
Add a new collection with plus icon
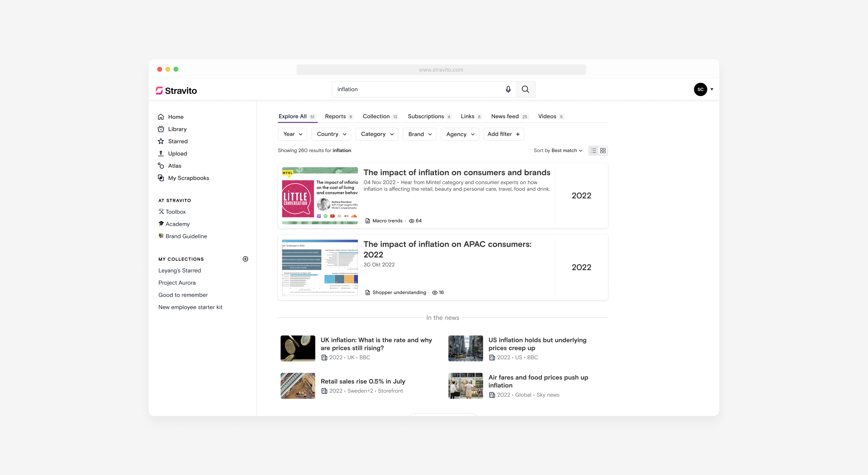click(x=245, y=259)
